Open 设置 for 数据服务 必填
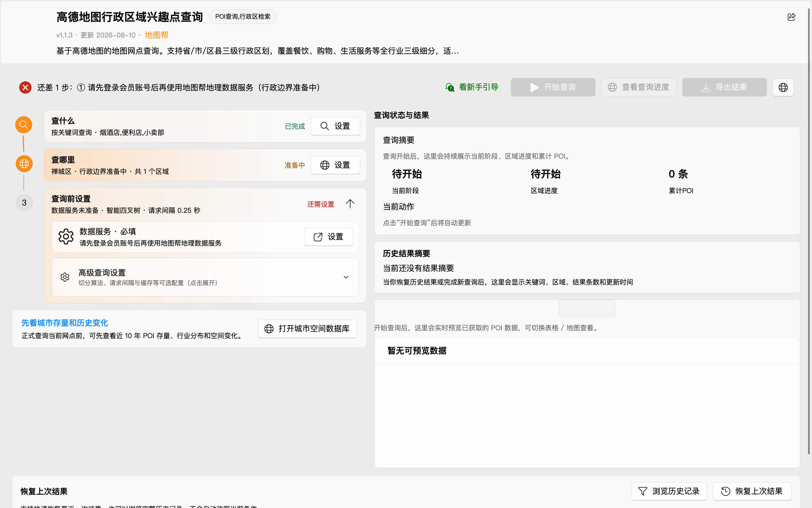The width and height of the screenshot is (812, 508). (328, 237)
